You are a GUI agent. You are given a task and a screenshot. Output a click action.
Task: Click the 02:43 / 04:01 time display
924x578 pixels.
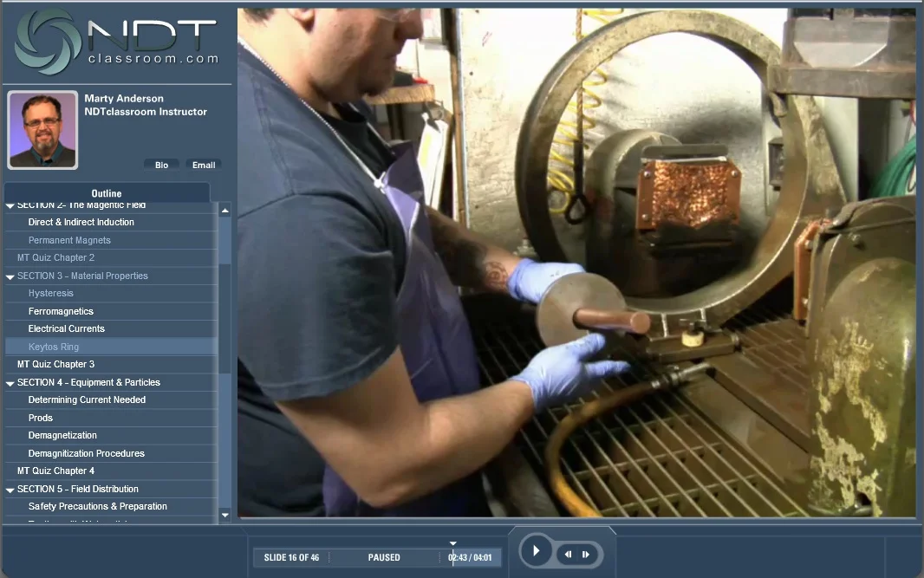coord(470,557)
